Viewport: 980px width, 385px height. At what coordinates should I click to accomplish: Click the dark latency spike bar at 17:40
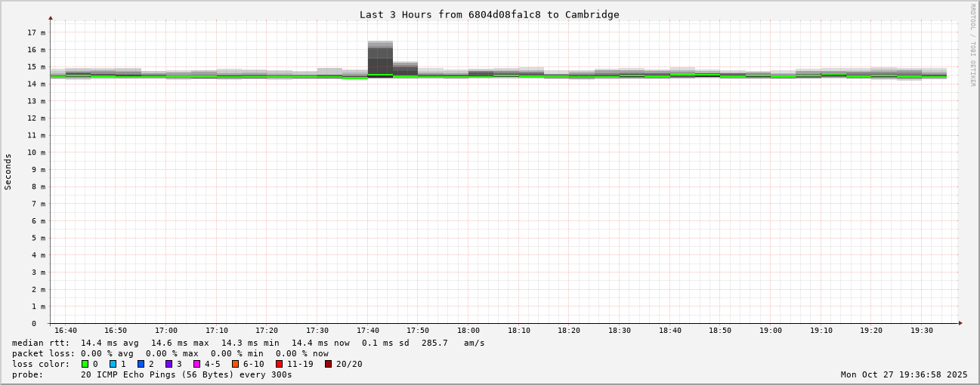pyautogui.click(x=380, y=59)
